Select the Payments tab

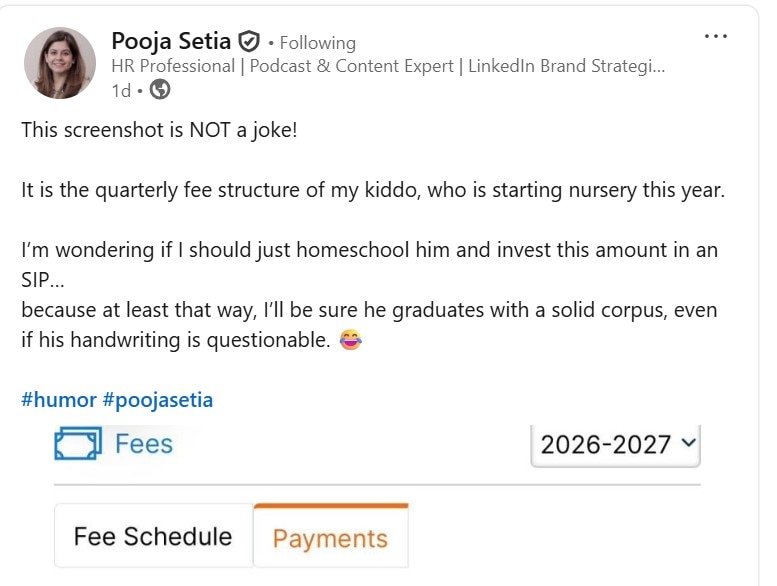[x=330, y=538]
